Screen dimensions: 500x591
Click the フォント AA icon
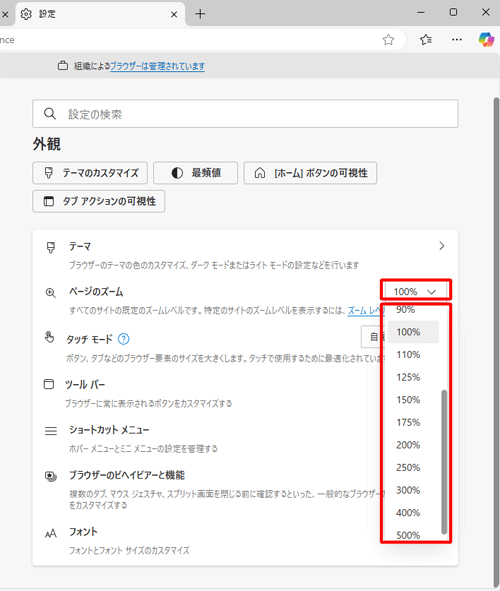pyautogui.click(x=50, y=533)
